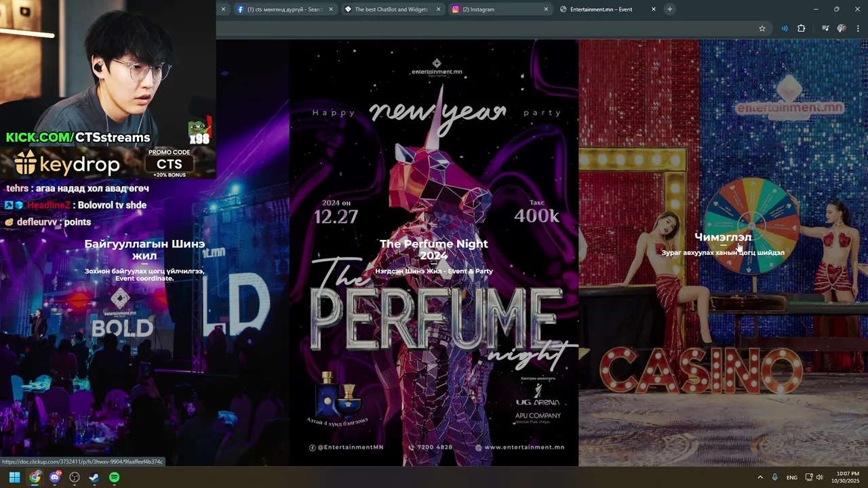The width and height of the screenshot is (868, 488).
Task: Open Chrome from the taskbar
Action: (x=35, y=477)
